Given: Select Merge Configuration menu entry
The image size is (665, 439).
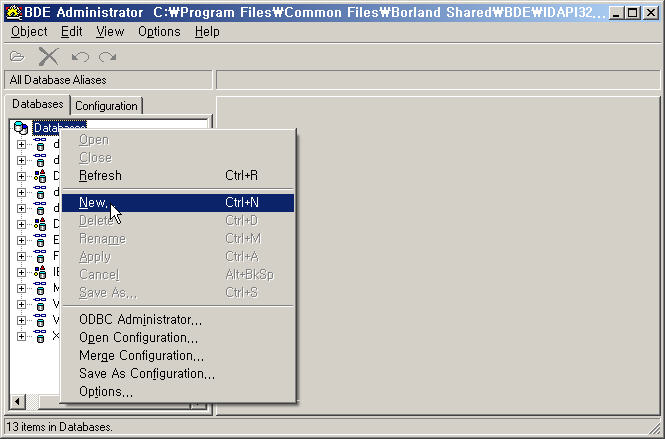Looking at the screenshot, I should point(141,356).
